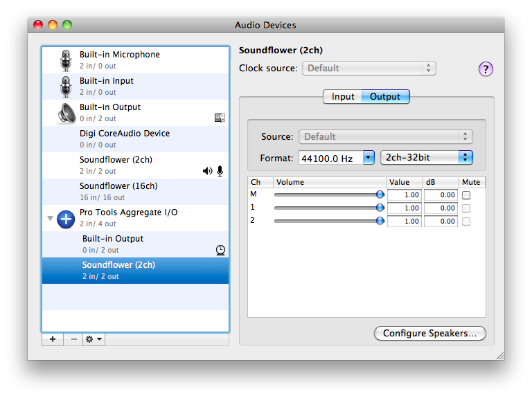
Task: Click the Volume column header
Action: [x=330, y=182]
